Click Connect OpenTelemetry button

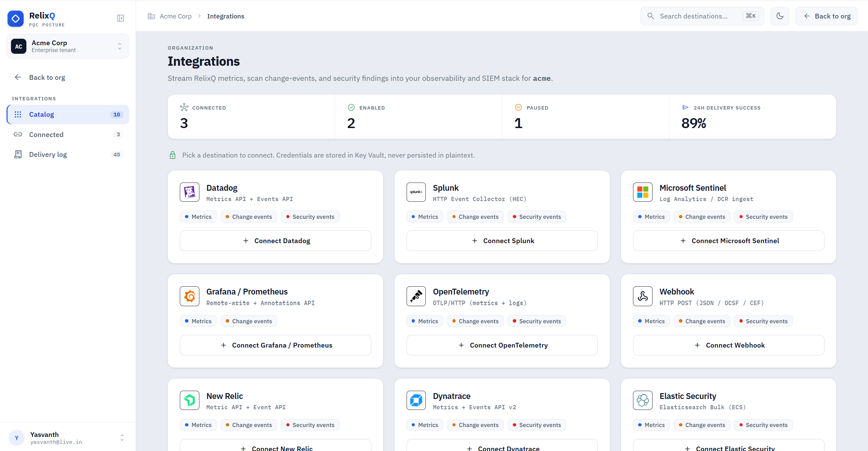[502, 345]
